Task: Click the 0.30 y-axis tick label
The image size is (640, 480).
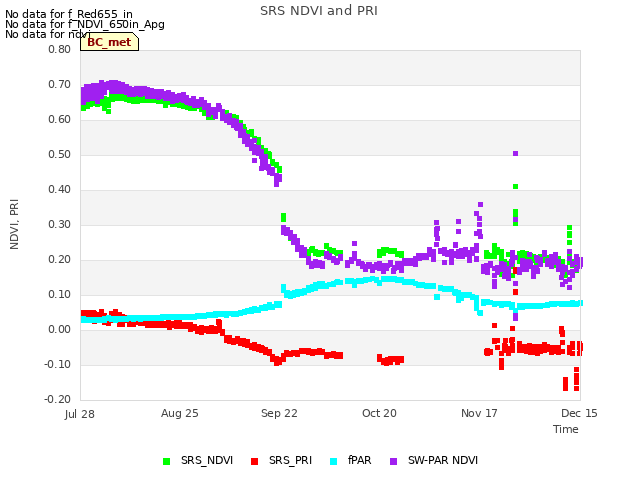Action: point(60,224)
